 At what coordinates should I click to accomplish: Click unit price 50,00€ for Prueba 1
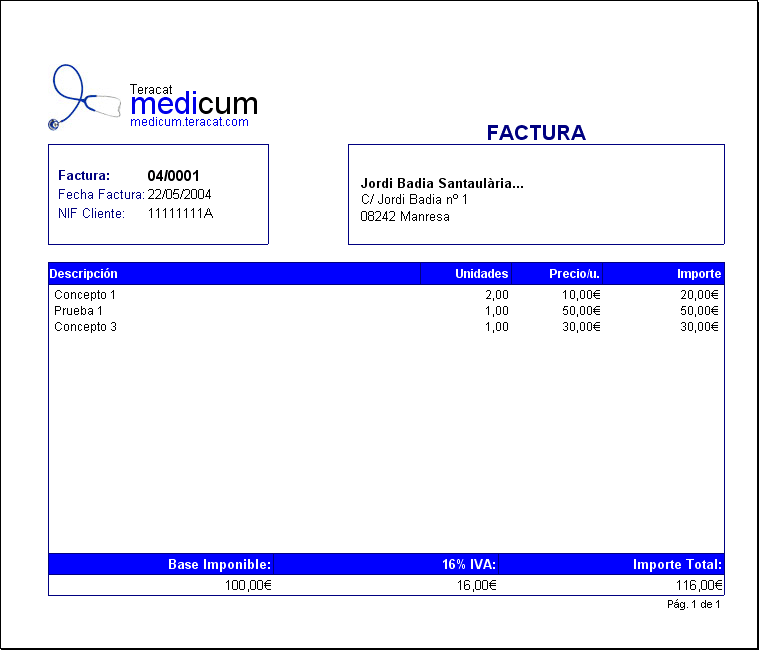pyautogui.click(x=581, y=311)
